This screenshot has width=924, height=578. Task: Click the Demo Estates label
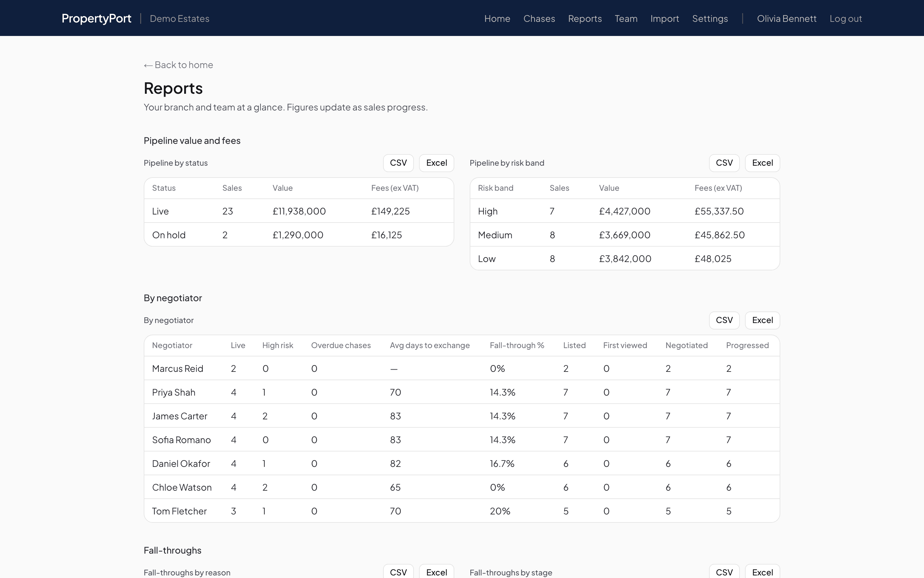click(x=179, y=18)
